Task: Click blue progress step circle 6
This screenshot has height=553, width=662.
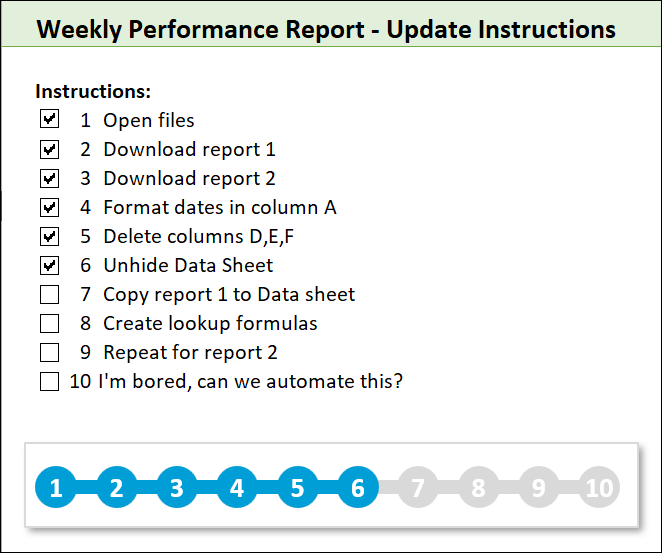Action: point(358,488)
